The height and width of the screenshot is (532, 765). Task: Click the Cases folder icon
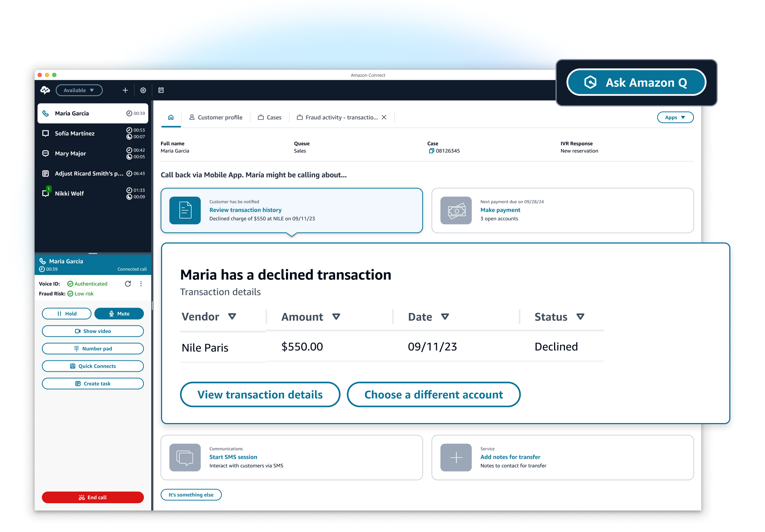point(261,117)
